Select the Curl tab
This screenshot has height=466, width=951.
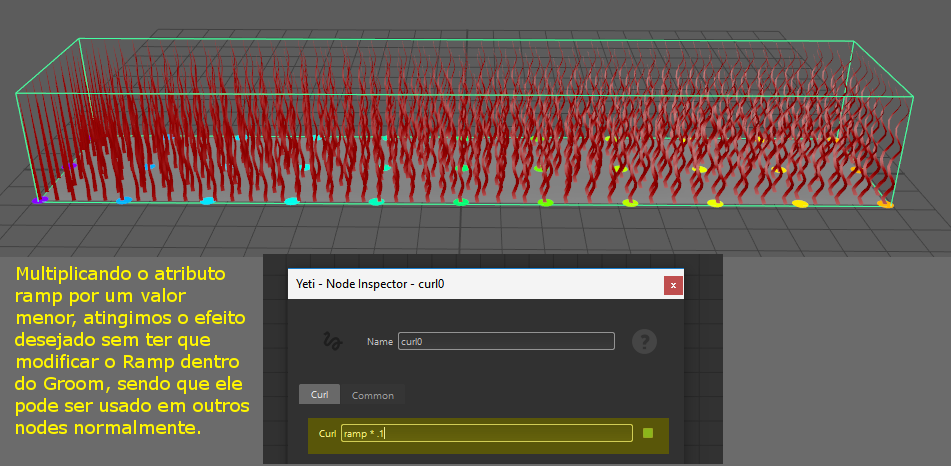click(319, 395)
